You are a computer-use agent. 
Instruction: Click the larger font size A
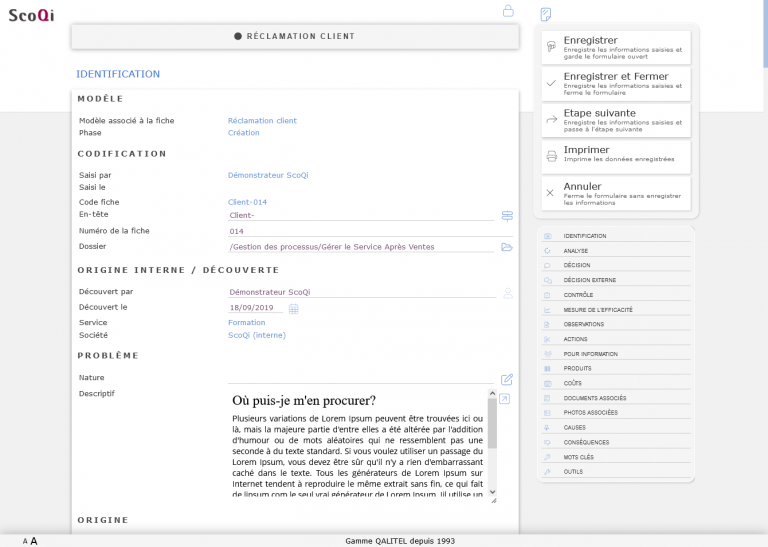point(34,541)
